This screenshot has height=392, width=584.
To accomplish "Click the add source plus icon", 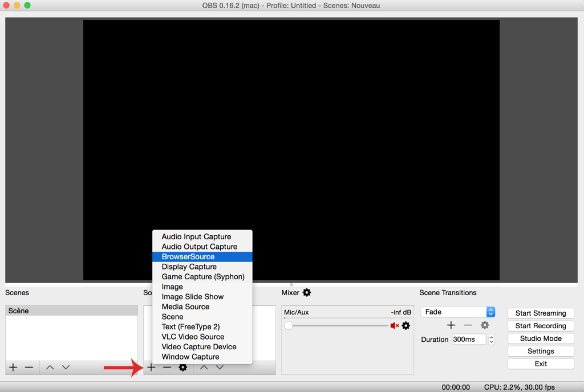I will click(151, 367).
